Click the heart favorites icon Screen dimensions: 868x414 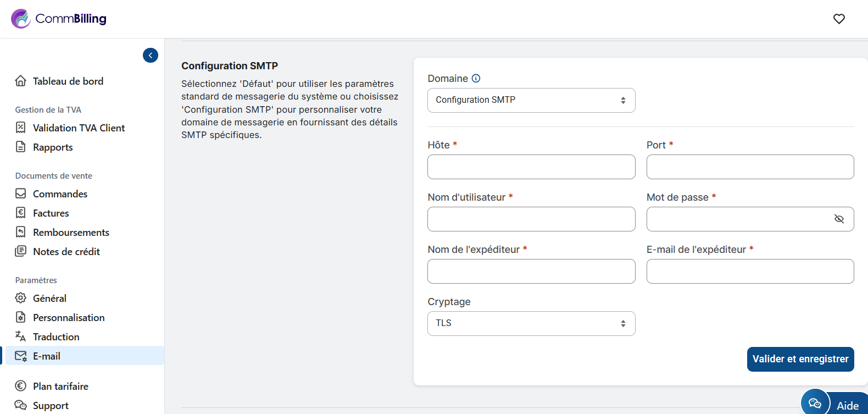click(x=839, y=19)
